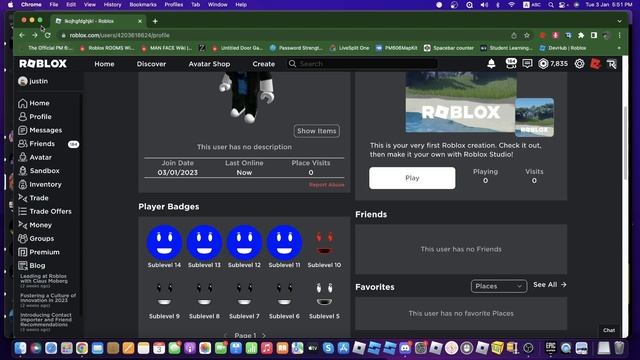The width and height of the screenshot is (640, 360).
Task: Open the Chrome extensions puzzle icon
Action: point(581,36)
